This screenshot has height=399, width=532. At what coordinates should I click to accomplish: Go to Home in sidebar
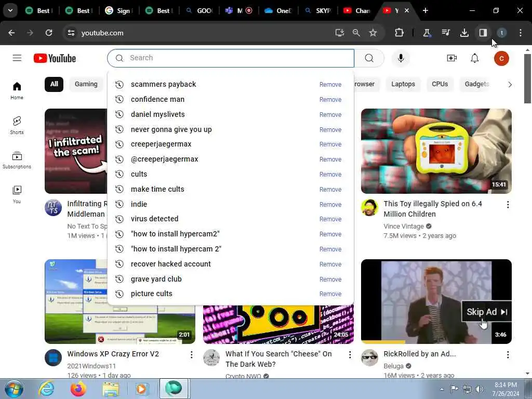pyautogui.click(x=17, y=90)
